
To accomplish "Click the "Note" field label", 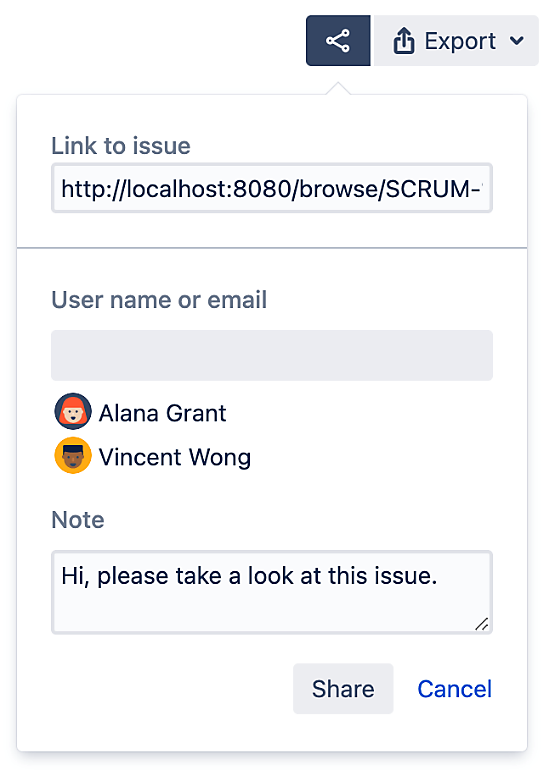I will (78, 520).
